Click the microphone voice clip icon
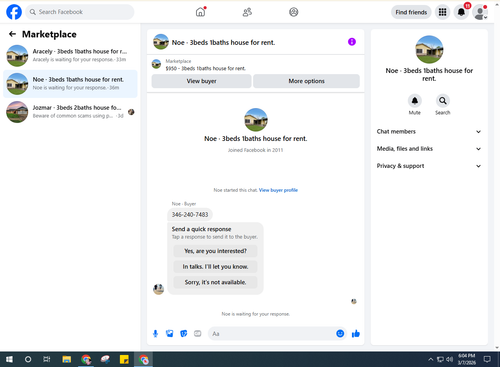 155,334
